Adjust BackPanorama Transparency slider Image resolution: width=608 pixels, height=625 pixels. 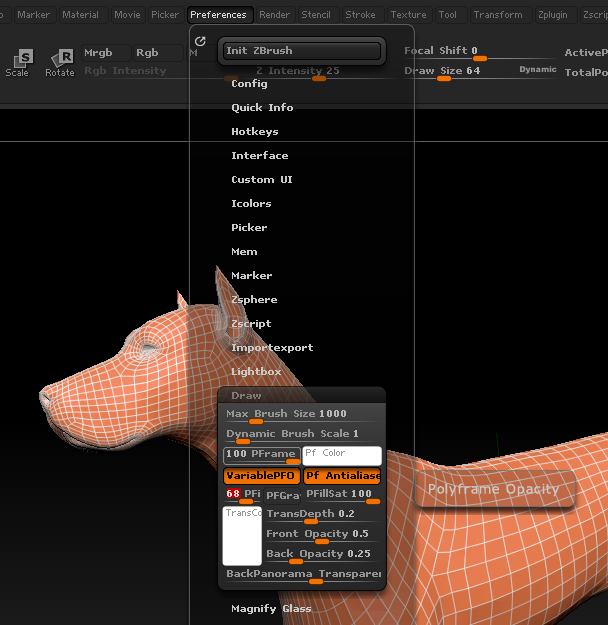pyautogui.click(x=303, y=576)
